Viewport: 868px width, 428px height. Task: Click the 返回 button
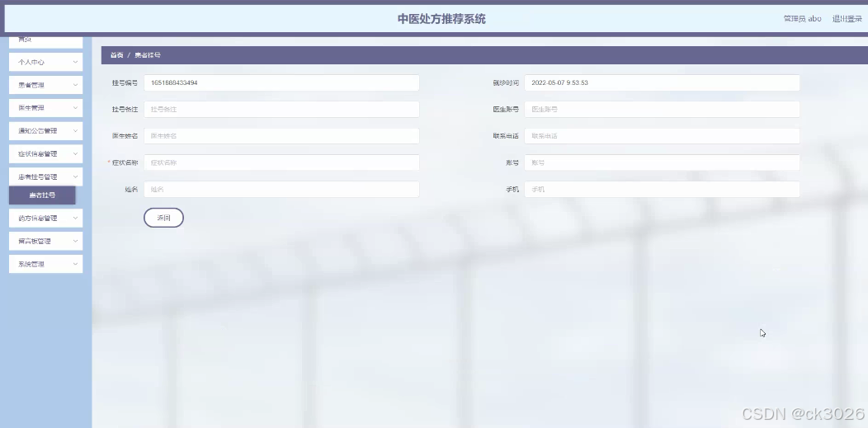[x=163, y=218]
